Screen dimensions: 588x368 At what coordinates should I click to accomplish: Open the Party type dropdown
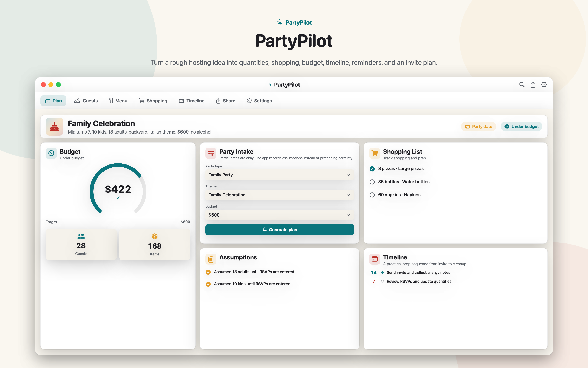pyautogui.click(x=280, y=175)
